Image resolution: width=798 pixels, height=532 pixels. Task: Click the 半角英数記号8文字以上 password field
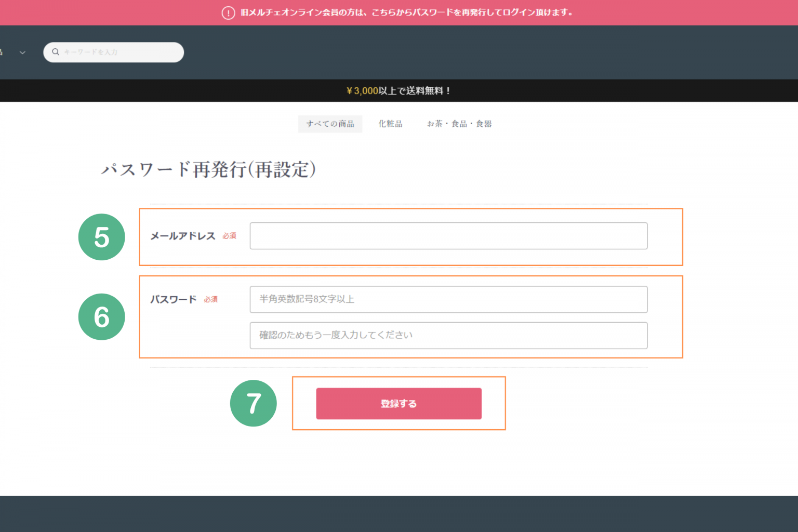(x=448, y=299)
